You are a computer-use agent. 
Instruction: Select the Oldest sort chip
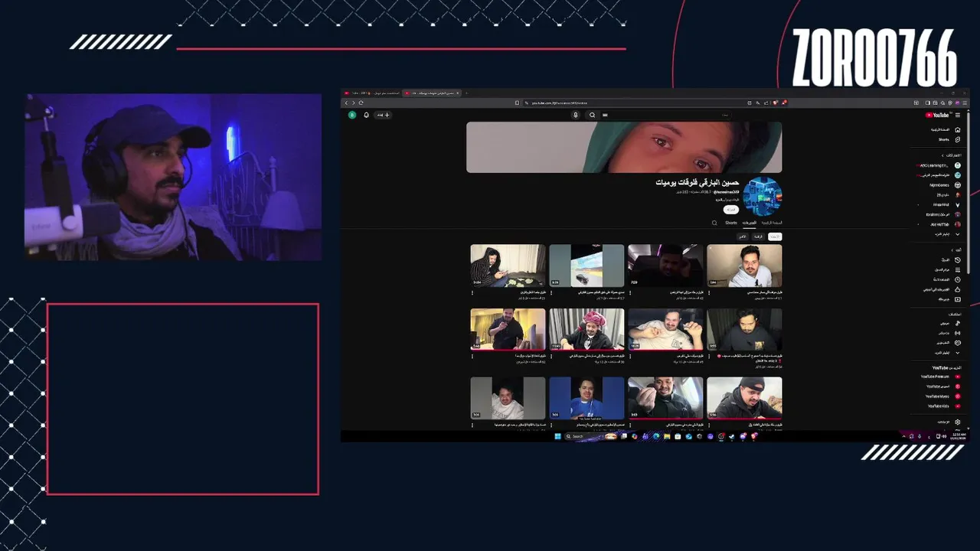pyautogui.click(x=743, y=236)
